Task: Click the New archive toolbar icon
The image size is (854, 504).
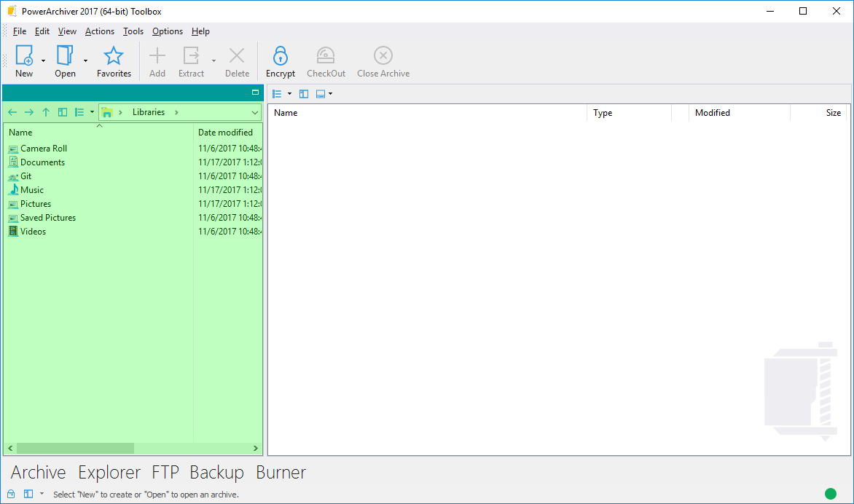Action: point(24,55)
